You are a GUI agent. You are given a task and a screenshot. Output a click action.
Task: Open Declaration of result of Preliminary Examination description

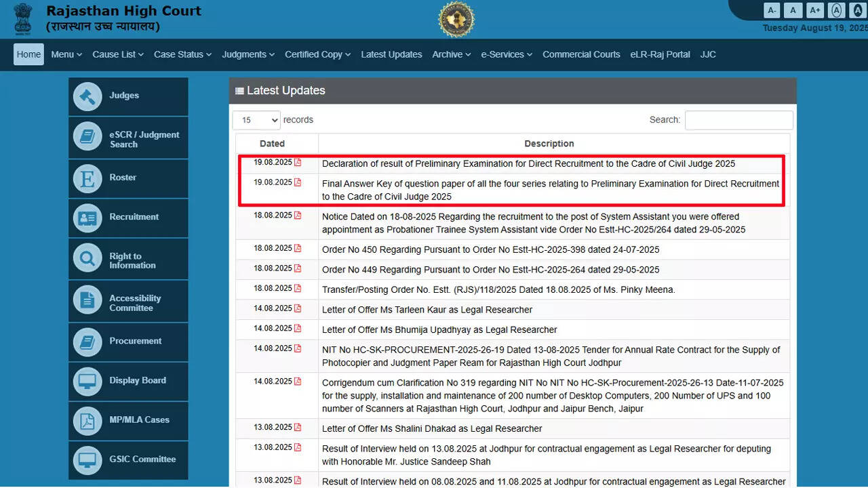(528, 163)
